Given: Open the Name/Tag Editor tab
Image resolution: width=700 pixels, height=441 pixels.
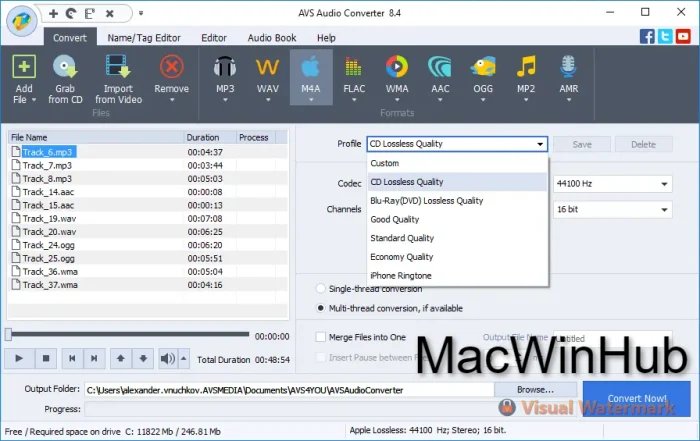Looking at the screenshot, I should point(144,37).
